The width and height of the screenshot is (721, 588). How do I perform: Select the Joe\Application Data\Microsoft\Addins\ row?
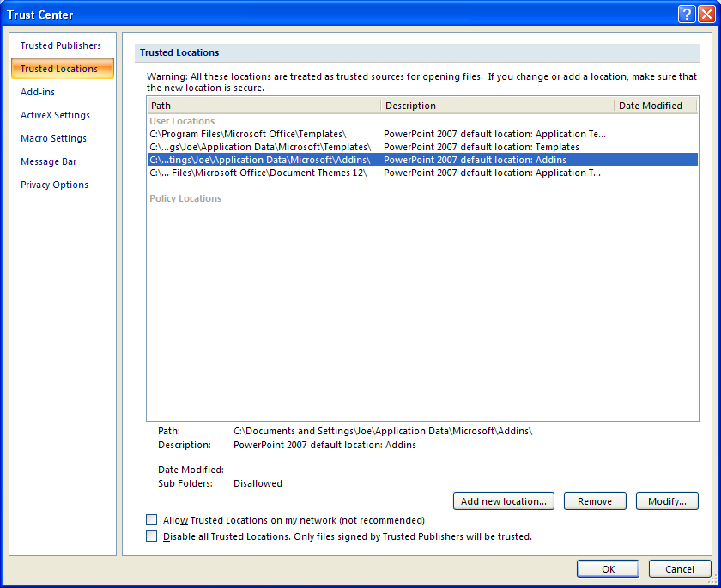point(422,160)
